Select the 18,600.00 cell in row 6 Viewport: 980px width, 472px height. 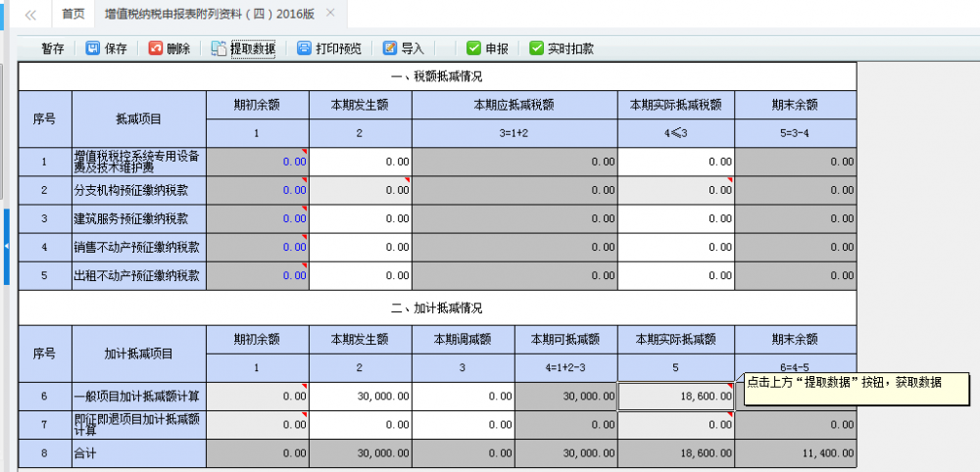pos(676,397)
